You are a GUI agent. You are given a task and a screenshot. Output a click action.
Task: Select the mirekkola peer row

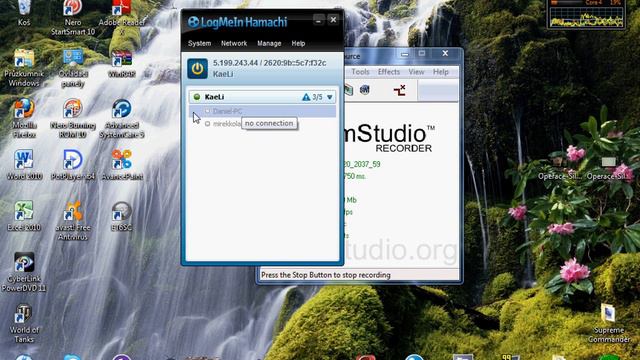click(262, 123)
